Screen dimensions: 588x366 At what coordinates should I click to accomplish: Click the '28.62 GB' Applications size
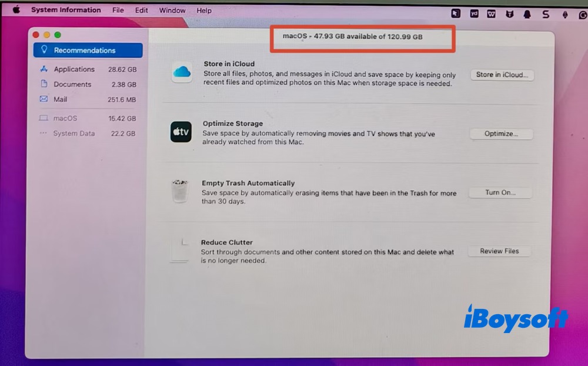[122, 69]
